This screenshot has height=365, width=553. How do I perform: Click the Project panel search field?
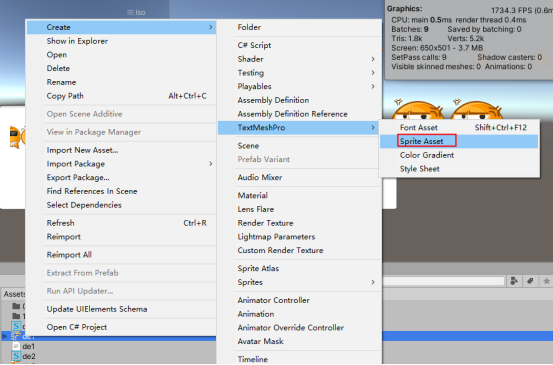444,281
